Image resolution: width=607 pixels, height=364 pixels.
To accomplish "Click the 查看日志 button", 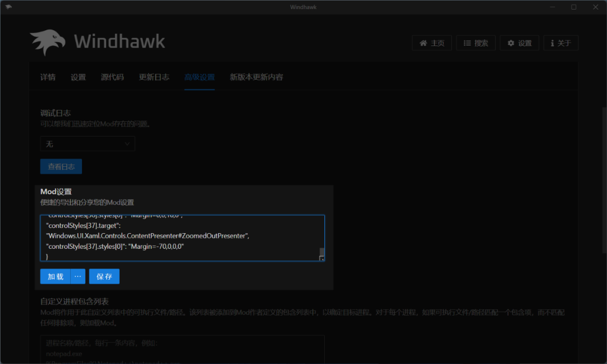I will 61,166.
